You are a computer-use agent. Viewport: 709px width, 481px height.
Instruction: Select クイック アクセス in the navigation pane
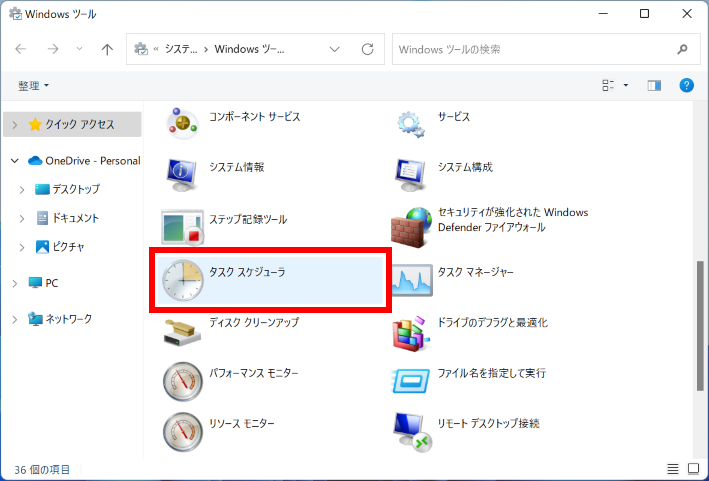tap(72, 124)
